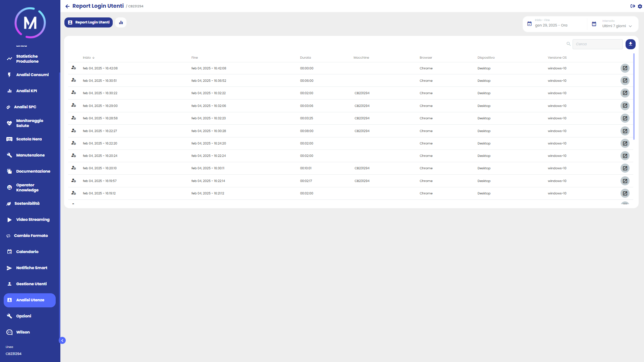The height and width of the screenshot is (362, 644).
Task: Open details icon for the 16:20:10 session
Action: (625, 168)
